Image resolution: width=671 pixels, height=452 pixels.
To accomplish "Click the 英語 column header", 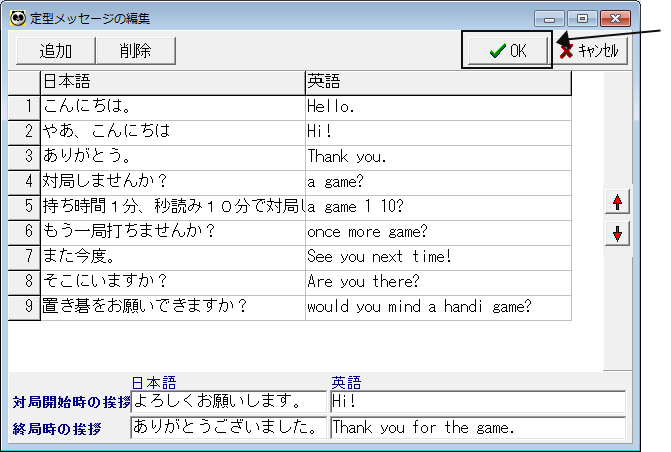I will coord(438,81).
